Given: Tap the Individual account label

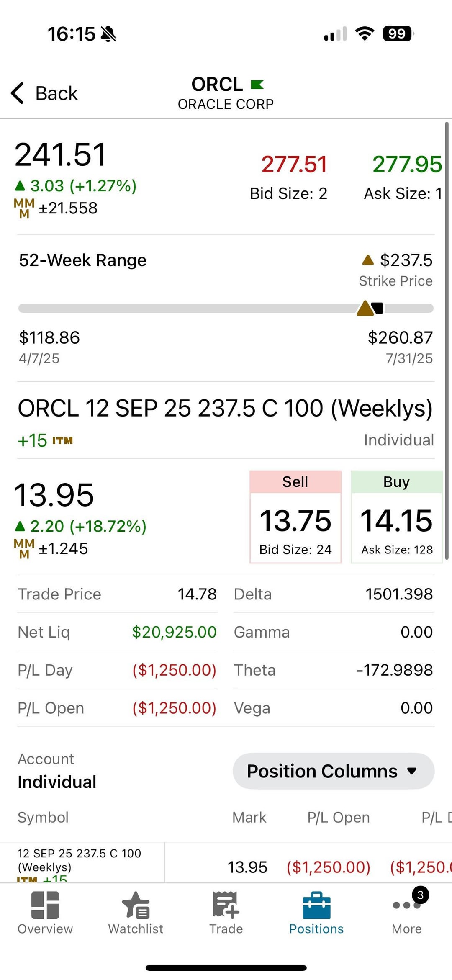Looking at the screenshot, I should (x=57, y=782).
